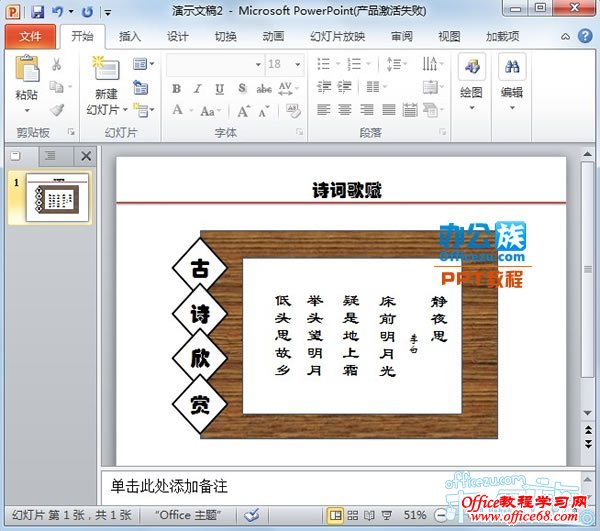Screen dimensions: 600x531
Task: Click the New Slide (新建幻灯片) icon
Action: [x=105, y=70]
